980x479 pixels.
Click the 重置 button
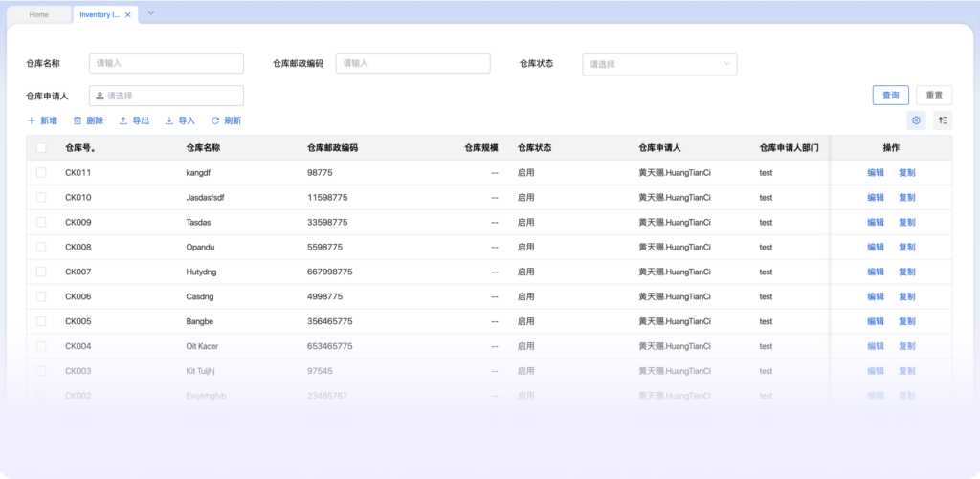tap(934, 96)
